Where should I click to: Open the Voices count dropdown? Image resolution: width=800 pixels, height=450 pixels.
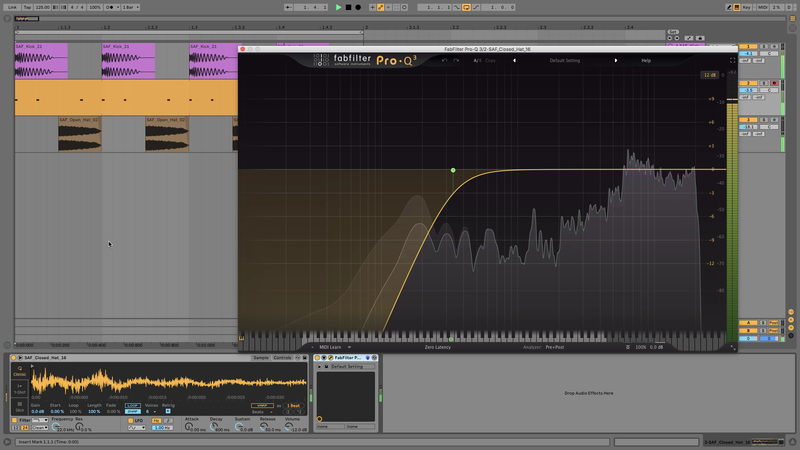(151, 411)
